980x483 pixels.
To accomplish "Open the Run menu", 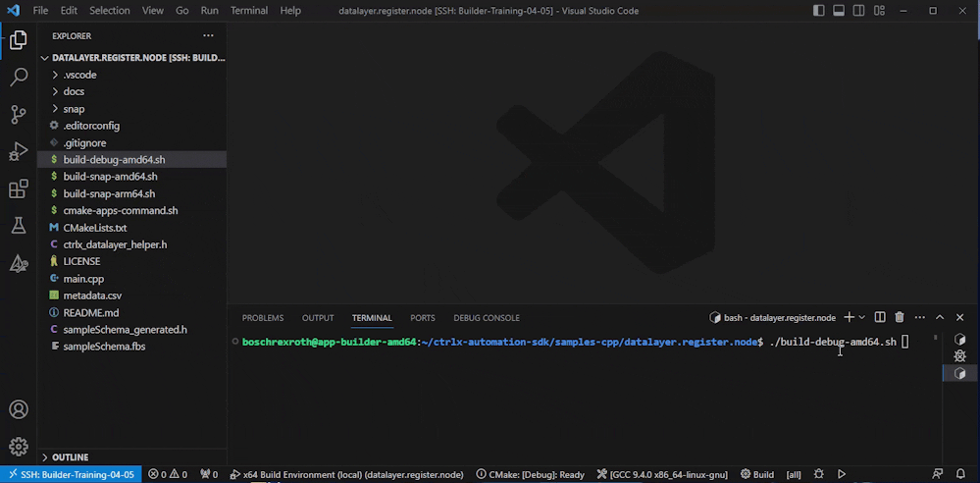I will [209, 11].
